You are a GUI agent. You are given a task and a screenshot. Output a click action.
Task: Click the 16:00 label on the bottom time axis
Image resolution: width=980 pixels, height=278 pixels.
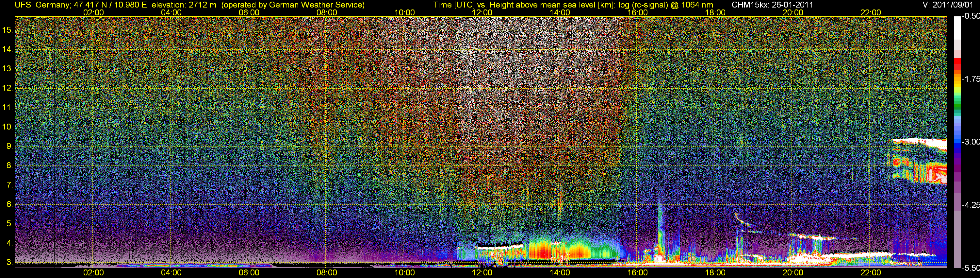(638, 273)
